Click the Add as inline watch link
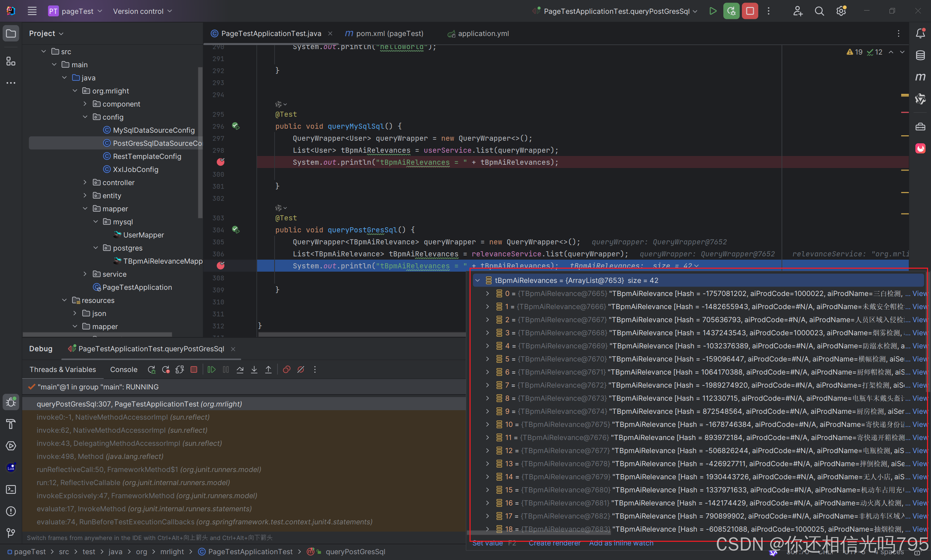The height and width of the screenshot is (560, 931). pyautogui.click(x=621, y=543)
